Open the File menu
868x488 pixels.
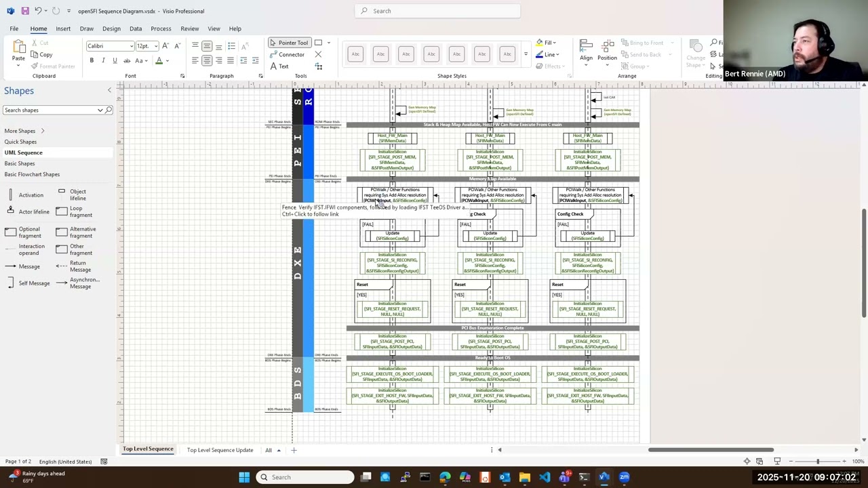[x=14, y=28]
